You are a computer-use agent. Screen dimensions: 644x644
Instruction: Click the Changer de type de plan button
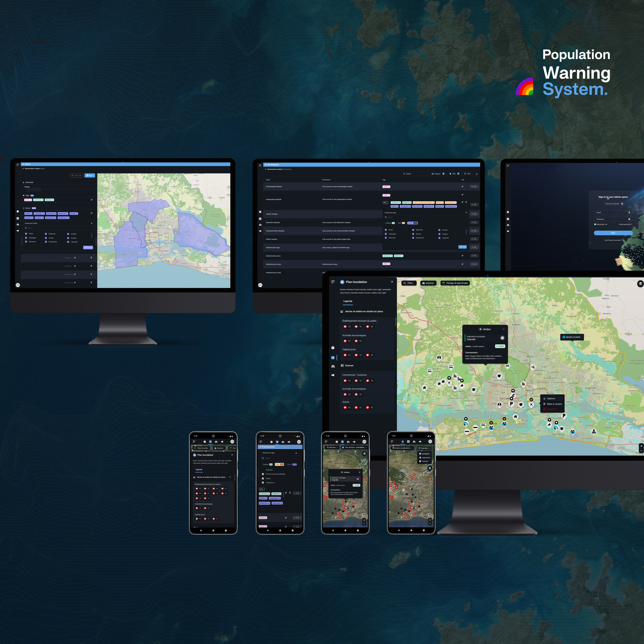coord(455,283)
